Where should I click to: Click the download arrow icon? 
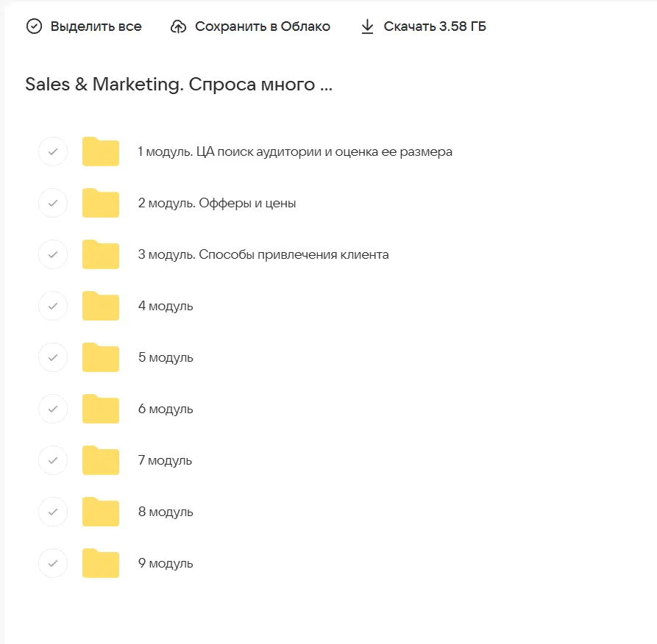click(367, 26)
